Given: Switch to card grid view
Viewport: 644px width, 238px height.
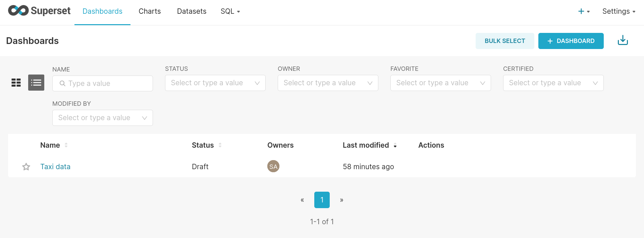Looking at the screenshot, I should pyautogui.click(x=16, y=83).
